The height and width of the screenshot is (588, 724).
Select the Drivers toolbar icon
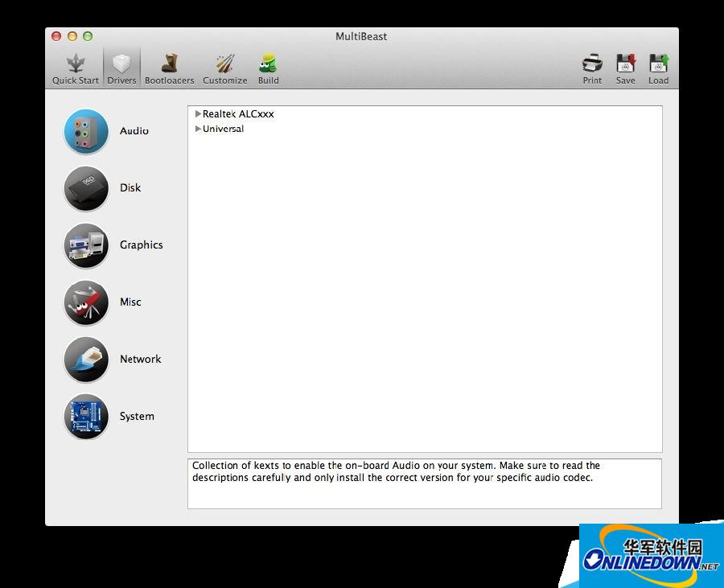pos(121,64)
